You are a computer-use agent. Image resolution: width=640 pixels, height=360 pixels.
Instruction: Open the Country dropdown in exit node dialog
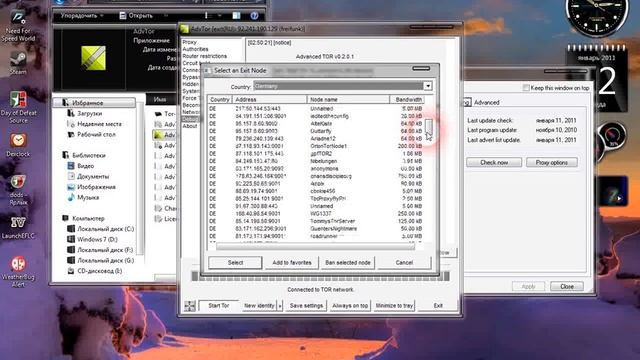[427, 86]
